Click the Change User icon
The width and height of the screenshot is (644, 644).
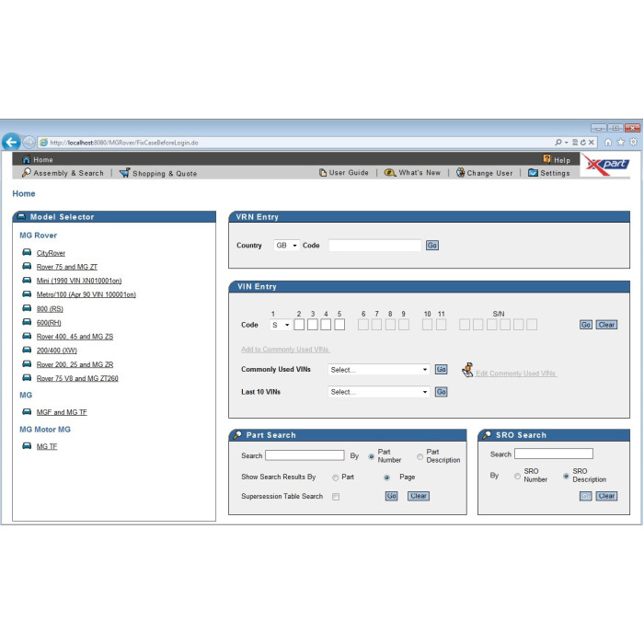click(x=460, y=173)
